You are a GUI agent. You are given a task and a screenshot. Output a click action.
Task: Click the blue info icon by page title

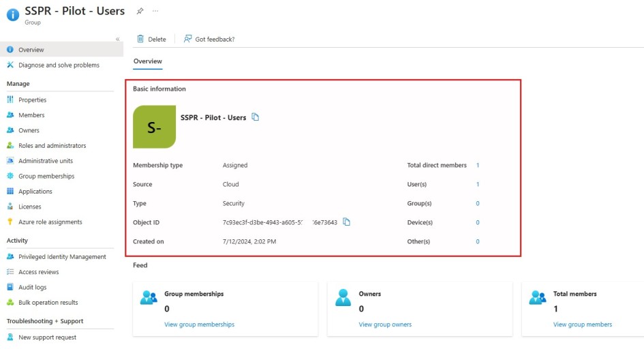(x=13, y=15)
